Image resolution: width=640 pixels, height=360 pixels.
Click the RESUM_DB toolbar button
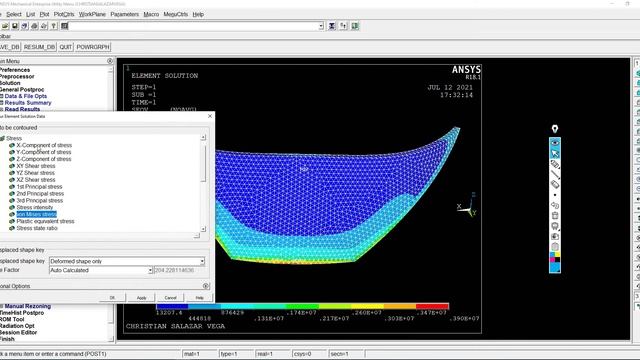coord(39,47)
